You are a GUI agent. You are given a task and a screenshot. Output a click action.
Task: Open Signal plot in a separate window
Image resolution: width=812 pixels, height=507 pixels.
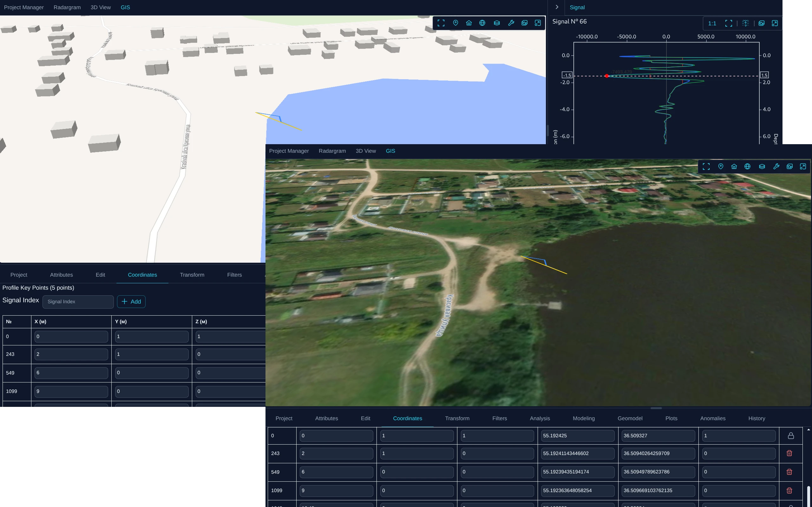click(x=775, y=23)
